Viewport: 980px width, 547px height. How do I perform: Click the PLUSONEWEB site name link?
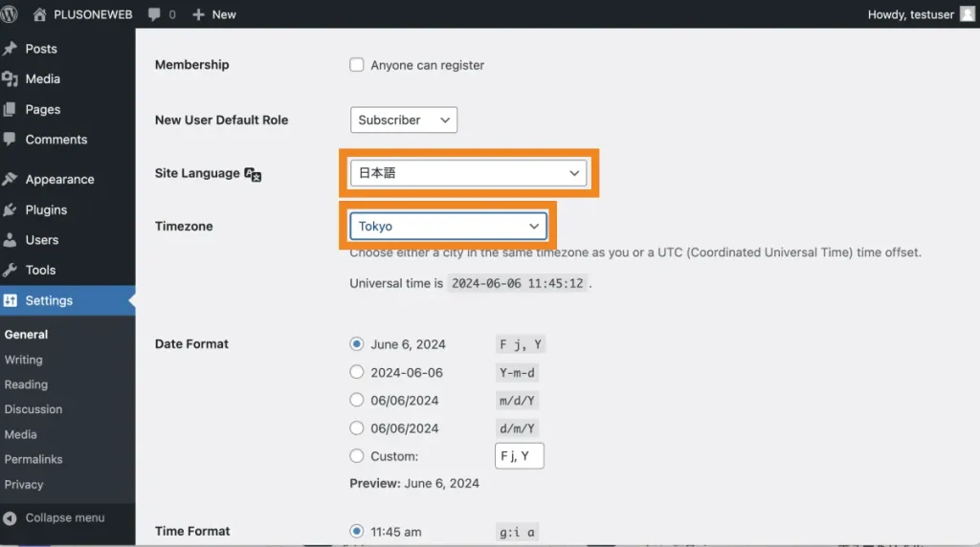92,14
